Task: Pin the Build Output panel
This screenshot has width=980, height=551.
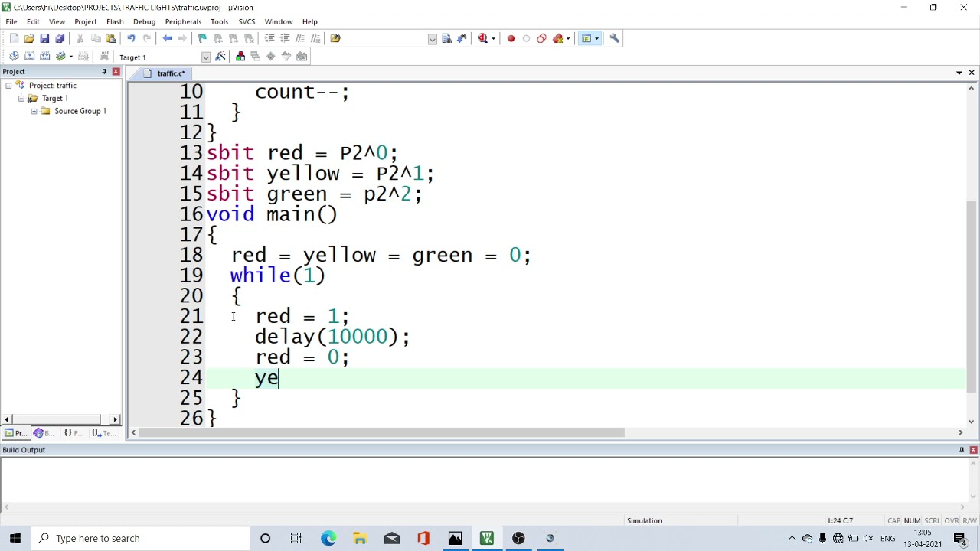Action: pyautogui.click(x=962, y=450)
